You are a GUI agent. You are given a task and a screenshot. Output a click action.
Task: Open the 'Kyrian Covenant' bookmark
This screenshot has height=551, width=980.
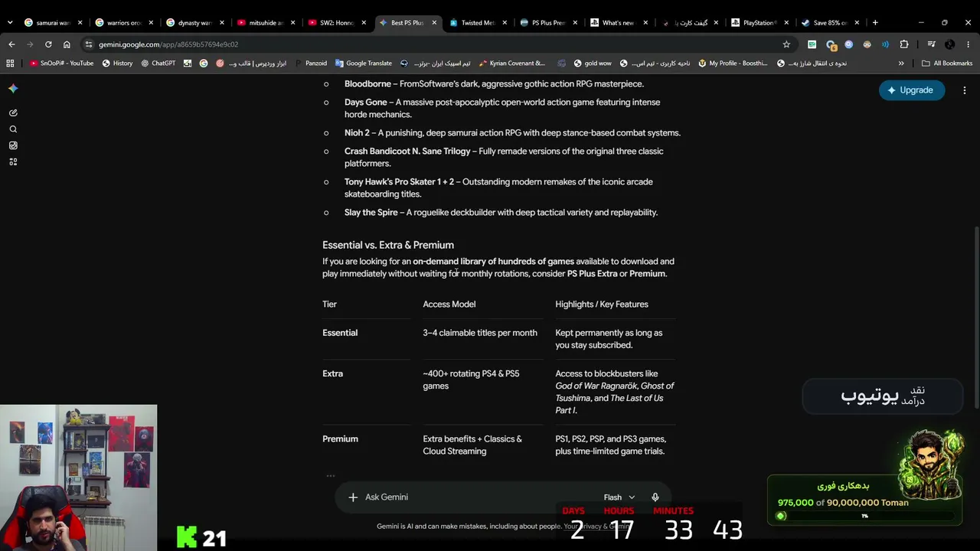(x=511, y=64)
